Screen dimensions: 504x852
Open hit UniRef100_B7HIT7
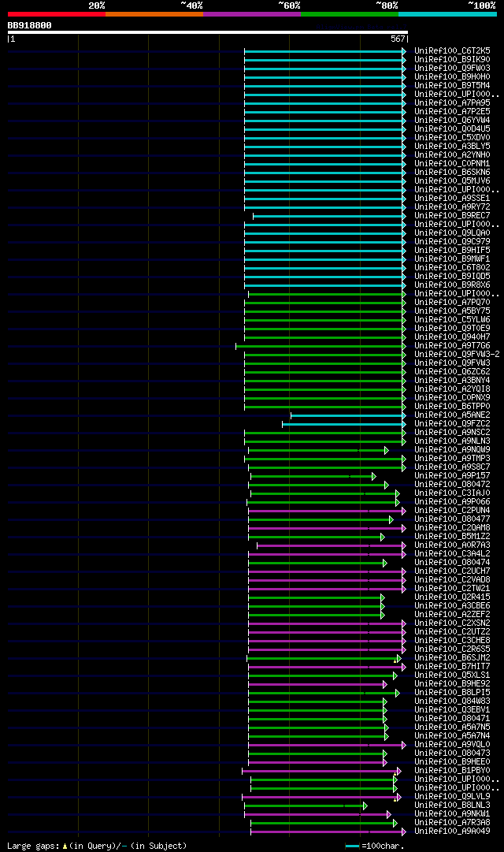(452, 668)
